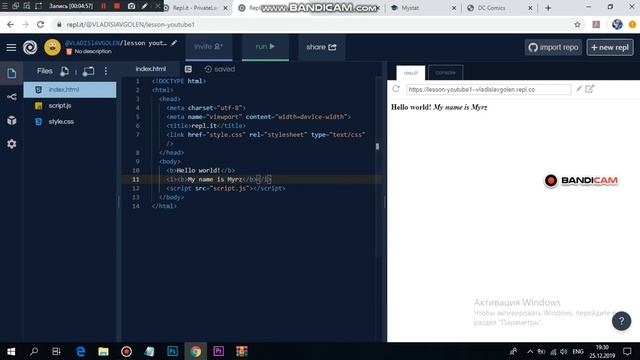Open the settings gear in sidebar
Screen dimensions: 640x360
point(11,144)
